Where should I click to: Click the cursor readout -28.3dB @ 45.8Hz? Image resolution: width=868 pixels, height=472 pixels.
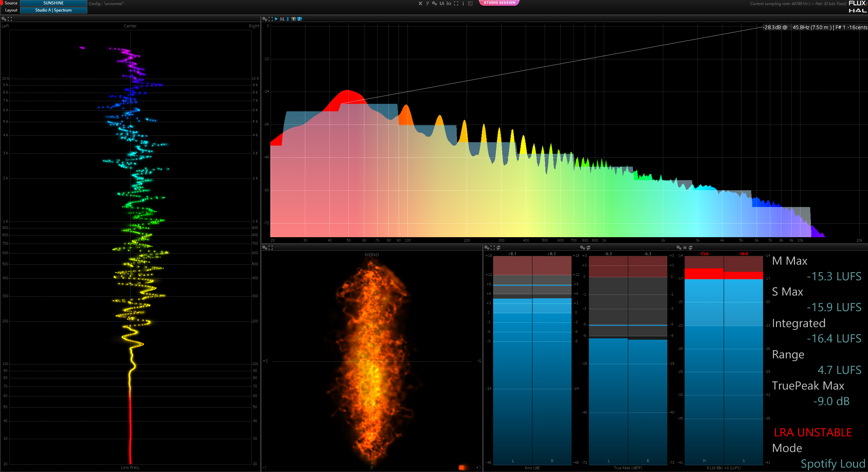coord(815,27)
